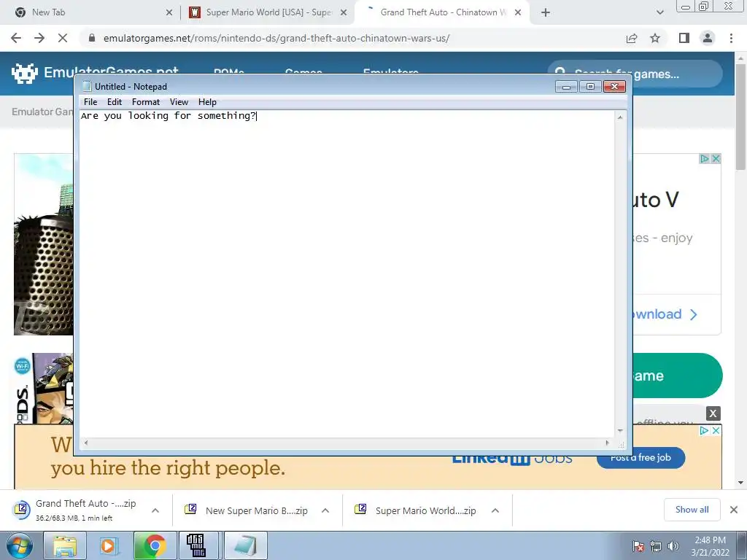The width and height of the screenshot is (747, 560).
Task: Switch to the Super Mario World tab
Action: tap(267, 12)
